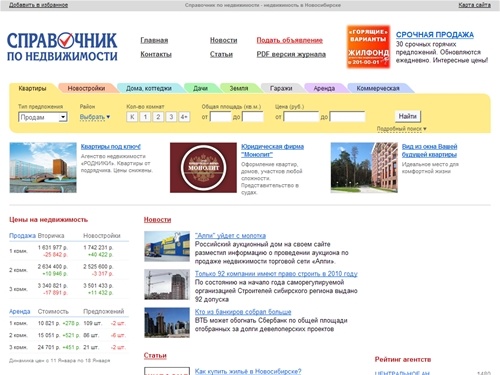Open the Жилфонд горящие варианты banner
The width and height of the screenshot is (500, 375).
coord(368,47)
